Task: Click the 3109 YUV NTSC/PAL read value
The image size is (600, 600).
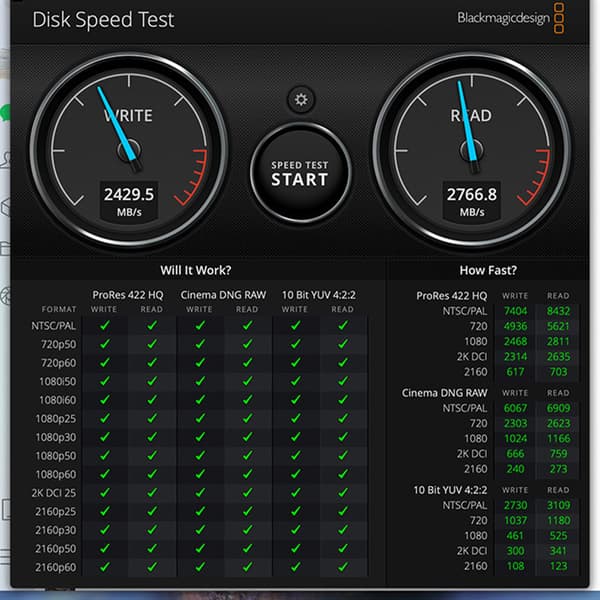Action: click(558, 505)
